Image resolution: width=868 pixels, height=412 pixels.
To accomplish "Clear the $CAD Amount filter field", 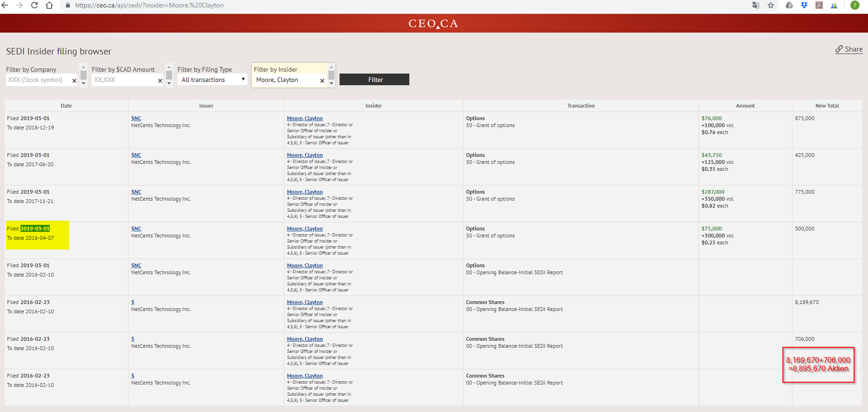I will pos(160,81).
